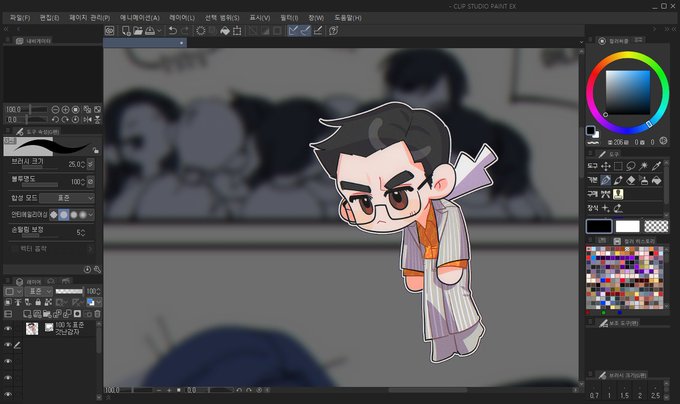680x404 pixels.
Task: Adjust the 불투명도 slider
Action: point(40,185)
